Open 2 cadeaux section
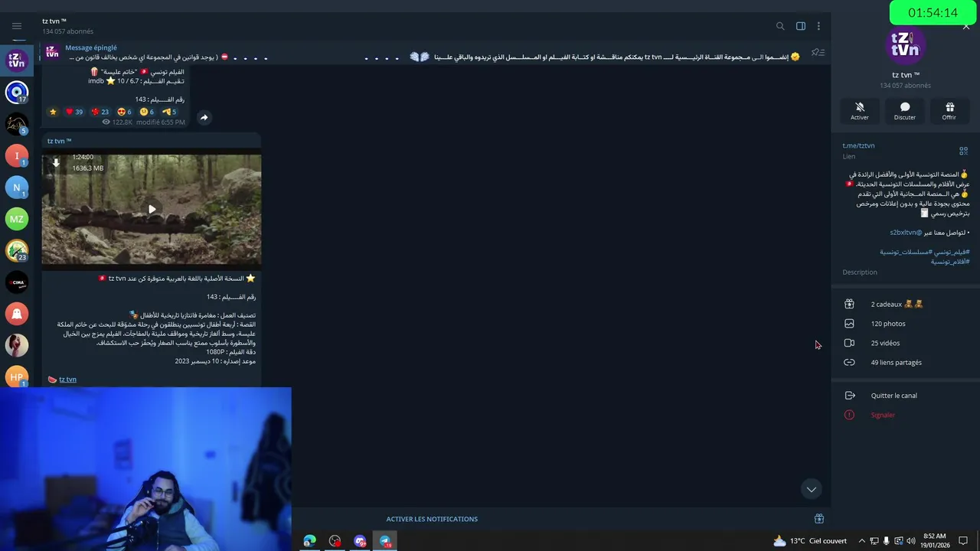This screenshot has height=551, width=980. click(906, 304)
